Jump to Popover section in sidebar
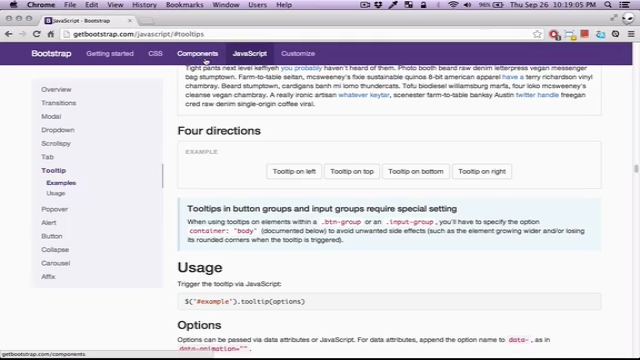Image resolution: width=640 pixels, height=360 pixels. click(x=54, y=209)
